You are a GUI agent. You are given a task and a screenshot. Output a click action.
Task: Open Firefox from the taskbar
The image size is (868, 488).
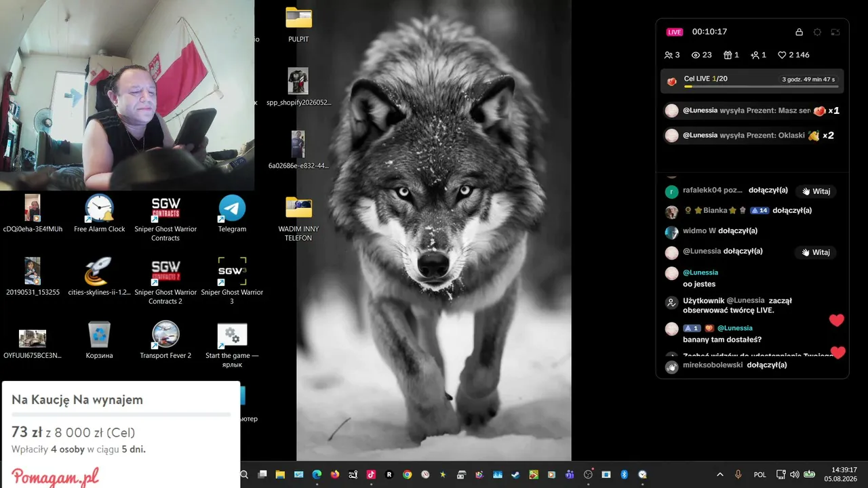pyautogui.click(x=335, y=474)
